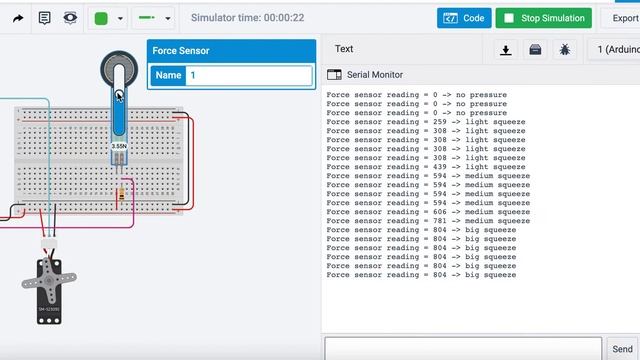Click the Export button
640x360 pixels.
(x=621, y=18)
